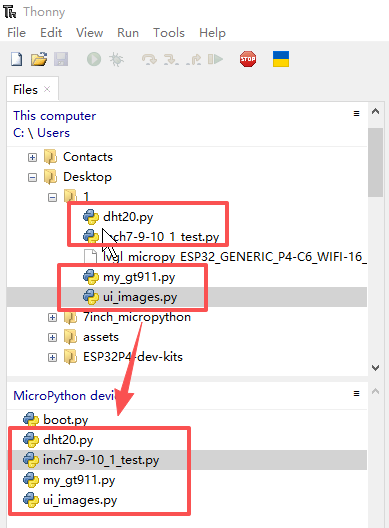
Task: Click Python icon of device dht20.py
Action: (31, 440)
